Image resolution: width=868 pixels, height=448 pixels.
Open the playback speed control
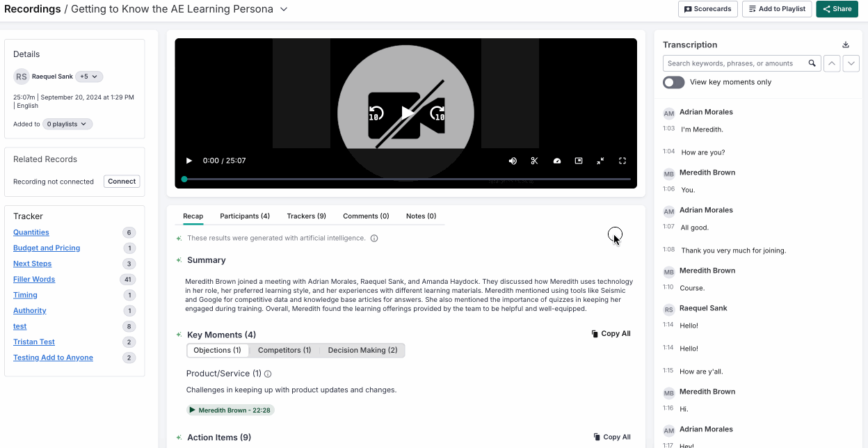pos(557,161)
